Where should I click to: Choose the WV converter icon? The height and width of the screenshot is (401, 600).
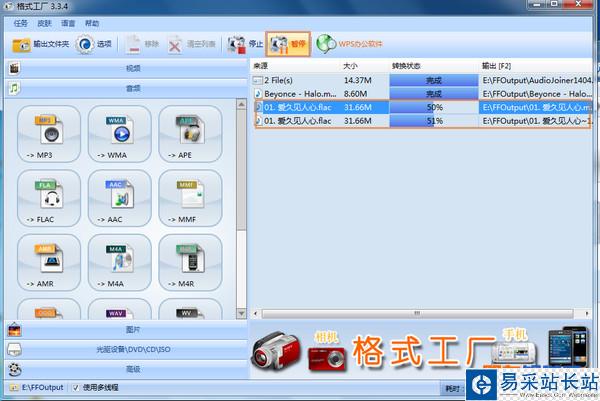tap(190, 311)
